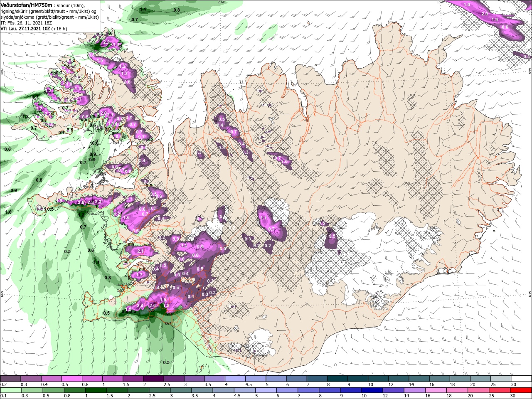This screenshot has width=532, height=399.
Task: Click the palest green 0.1 swatch in the lower legend
Action: pos(10,390)
